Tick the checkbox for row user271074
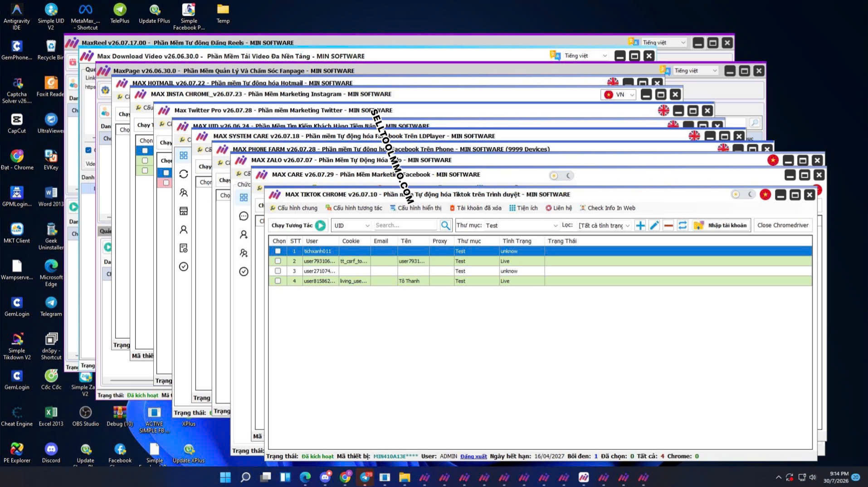The width and height of the screenshot is (868, 487). coord(278,271)
